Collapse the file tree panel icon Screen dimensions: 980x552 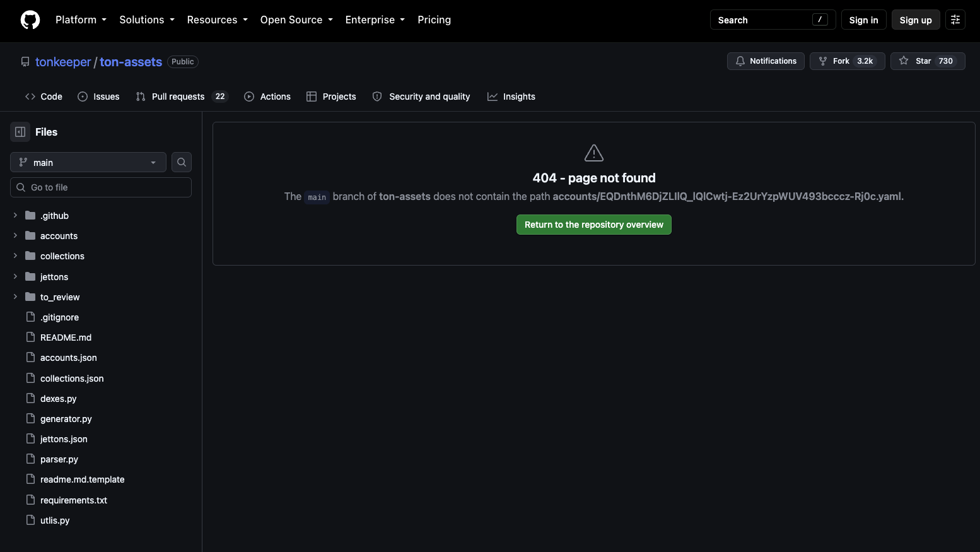click(20, 132)
